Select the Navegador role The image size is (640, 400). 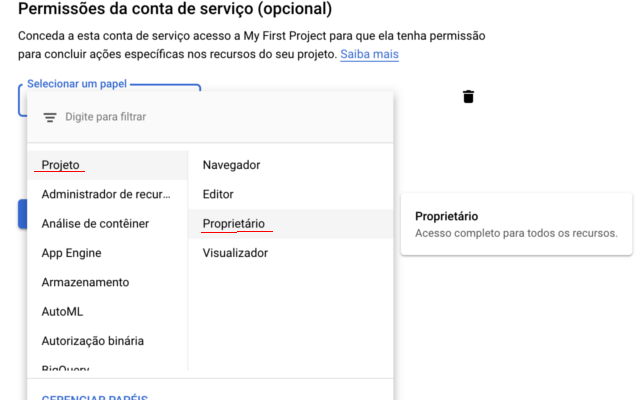point(291,165)
